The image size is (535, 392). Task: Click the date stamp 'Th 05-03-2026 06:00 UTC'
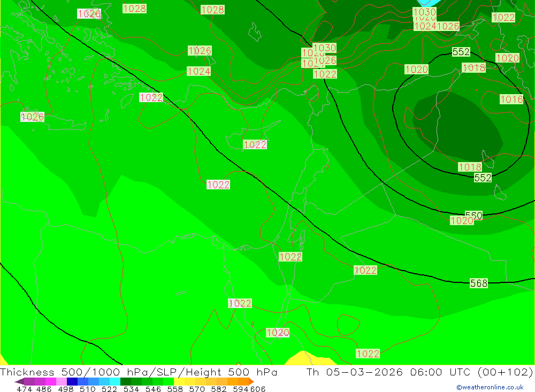tap(388, 372)
